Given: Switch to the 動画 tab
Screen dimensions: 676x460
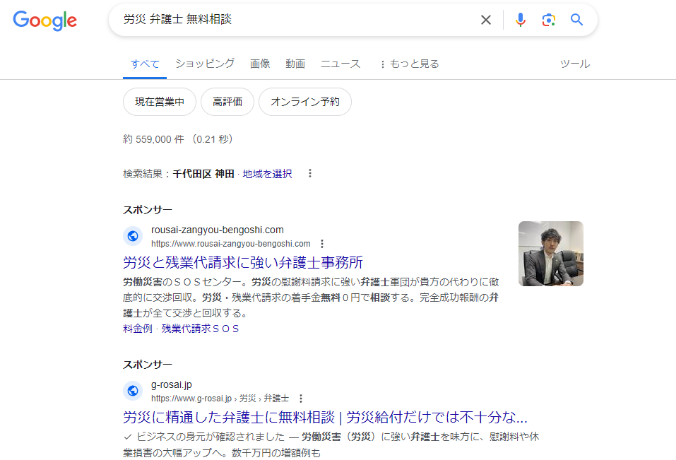Looking at the screenshot, I should pyautogui.click(x=295, y=64).
